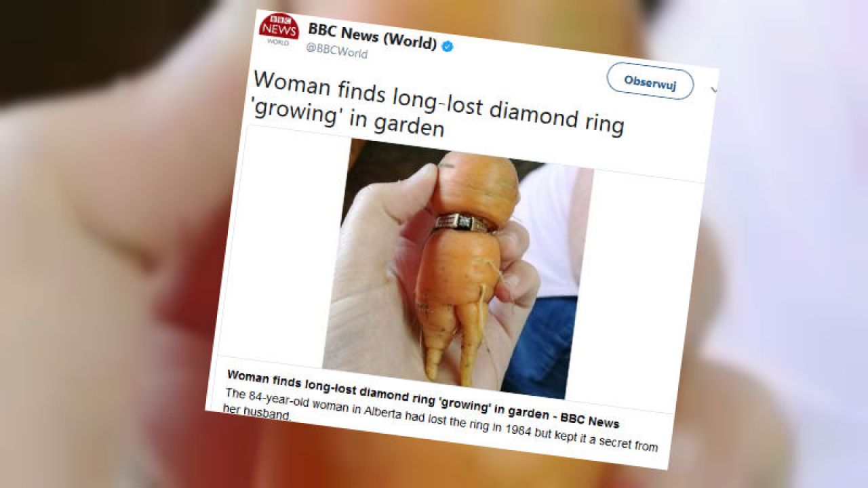
Task: Expand the chevron menu beside Obserwuj
Action: point(713,89)
